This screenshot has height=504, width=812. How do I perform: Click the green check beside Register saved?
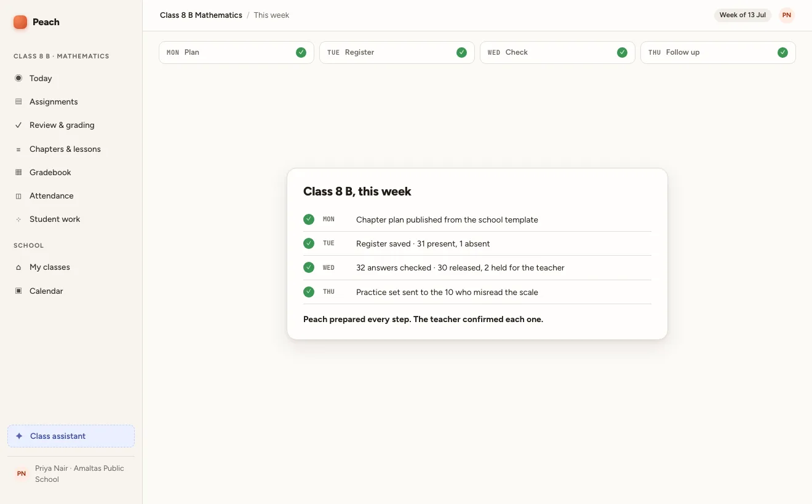point(309,243)
